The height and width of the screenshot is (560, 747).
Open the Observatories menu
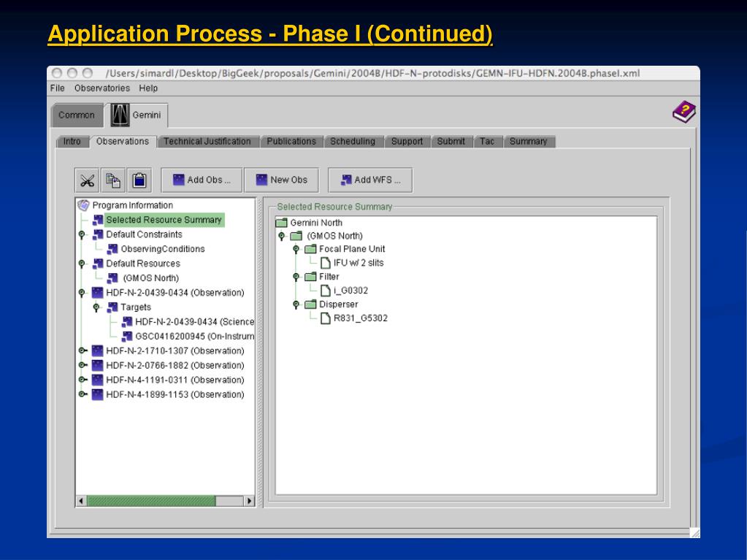point(102,88)
